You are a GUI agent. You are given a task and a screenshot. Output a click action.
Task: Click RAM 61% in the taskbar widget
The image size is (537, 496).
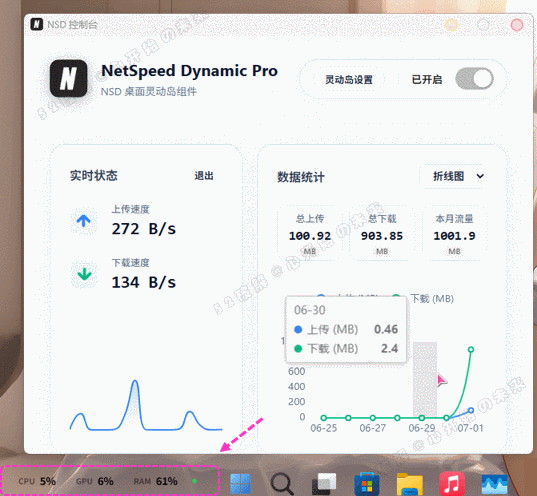point(155,481)
